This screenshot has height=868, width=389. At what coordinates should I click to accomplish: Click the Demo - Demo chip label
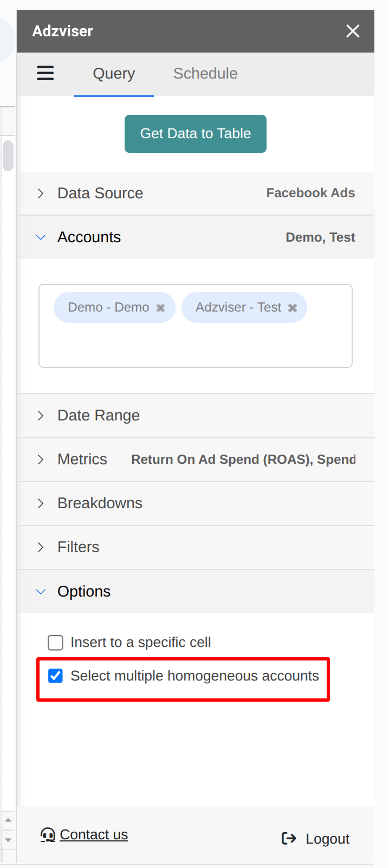point(108,307)
